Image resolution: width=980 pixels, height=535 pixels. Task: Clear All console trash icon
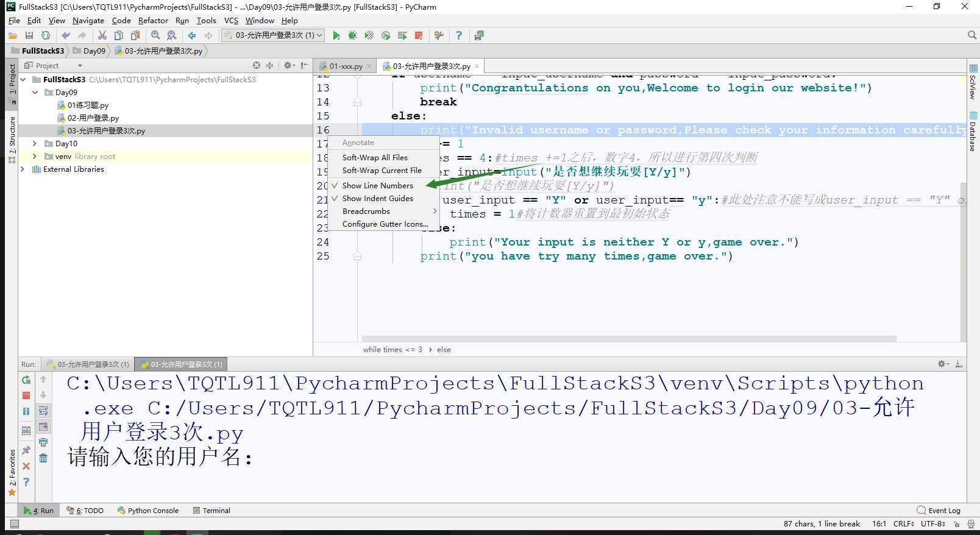(43, 458)
